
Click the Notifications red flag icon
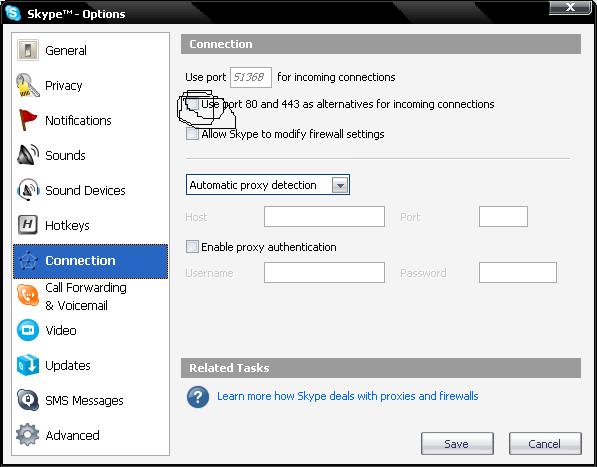pyautogui.click(x=27, y=120)
